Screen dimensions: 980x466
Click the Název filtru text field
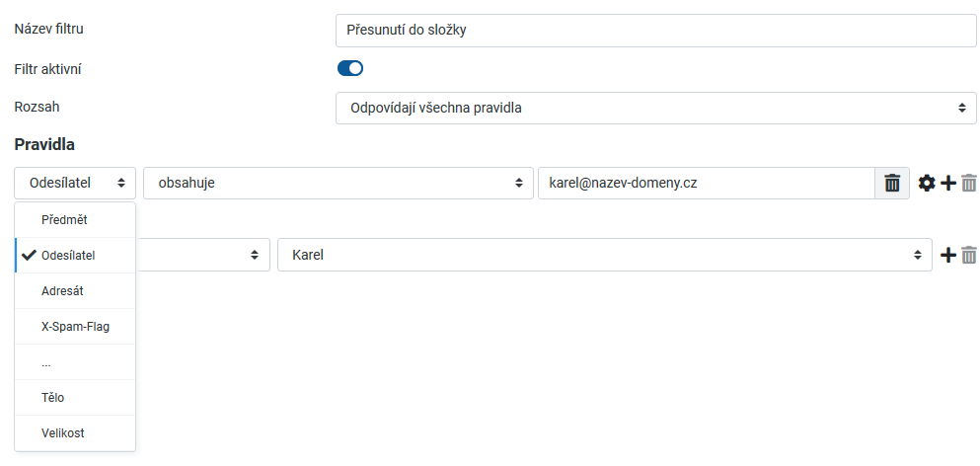coord(655,30)
